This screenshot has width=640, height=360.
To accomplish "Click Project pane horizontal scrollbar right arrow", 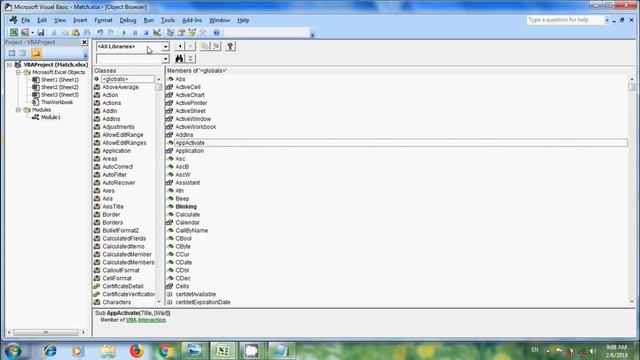I will coord(83,333).
